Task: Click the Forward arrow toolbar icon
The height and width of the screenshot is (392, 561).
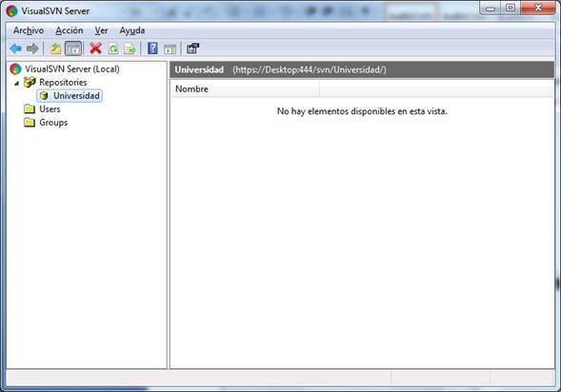Action: click(x=32, y=49)
